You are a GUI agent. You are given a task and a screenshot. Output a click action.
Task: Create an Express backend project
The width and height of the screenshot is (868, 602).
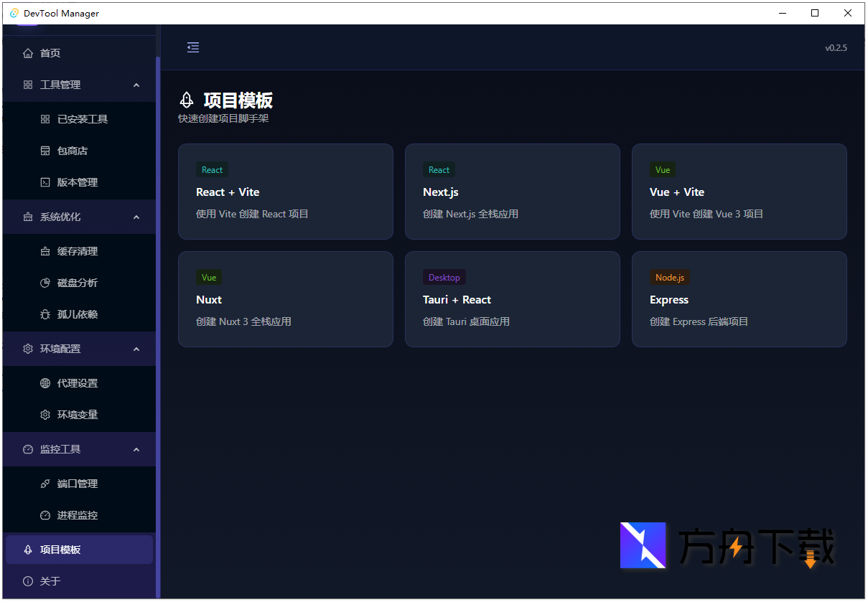pos(739,299)
